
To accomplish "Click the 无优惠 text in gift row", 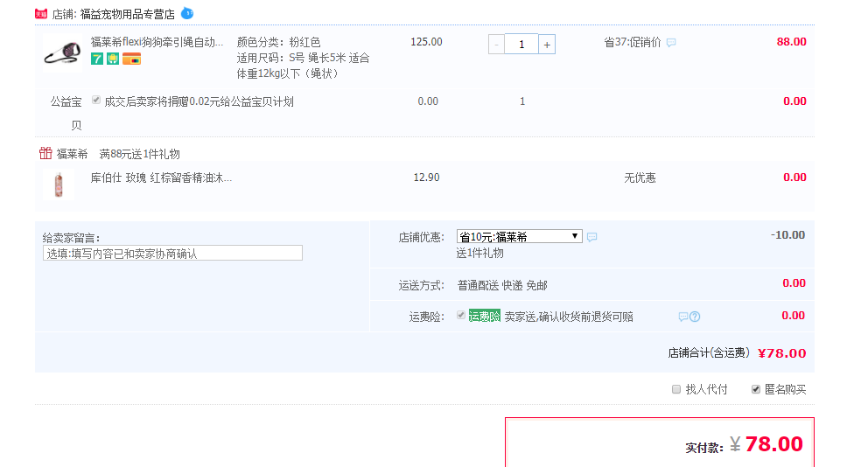I will pyautogui.click(x=640, y=178).
